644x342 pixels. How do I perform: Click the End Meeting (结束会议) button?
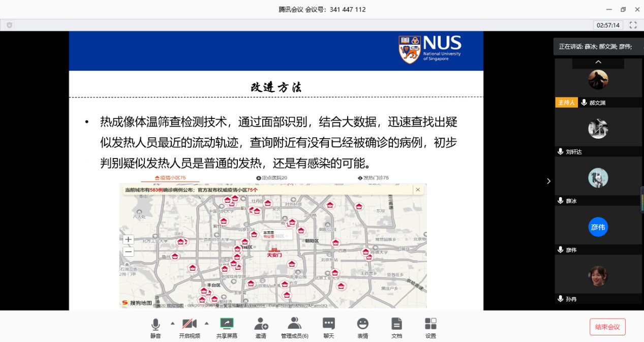tap(607, 327)
